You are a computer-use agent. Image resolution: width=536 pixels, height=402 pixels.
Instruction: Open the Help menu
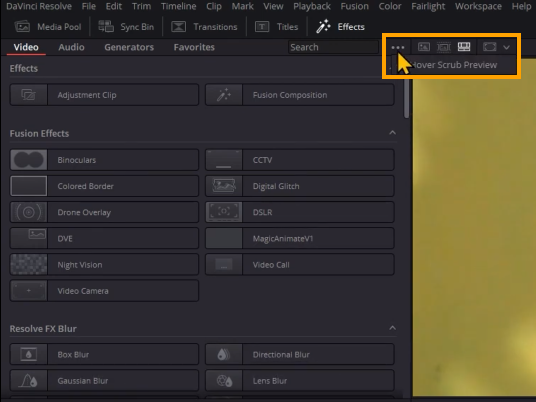click(521, 6)
